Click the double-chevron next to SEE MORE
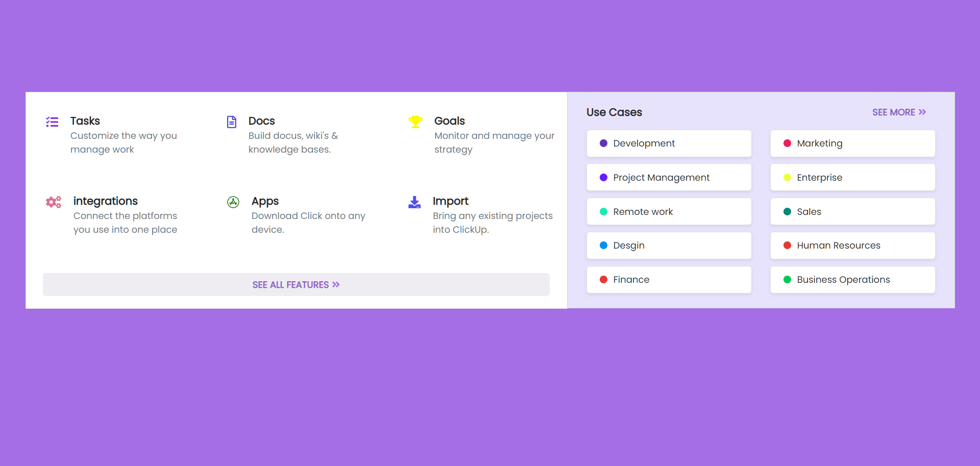 click(922, 112)
